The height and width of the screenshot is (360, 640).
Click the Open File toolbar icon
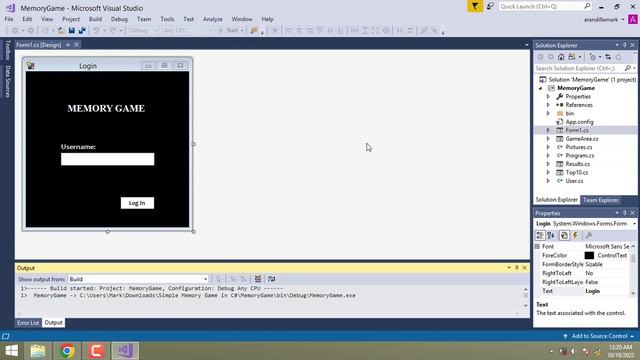[x=61, y=30]
